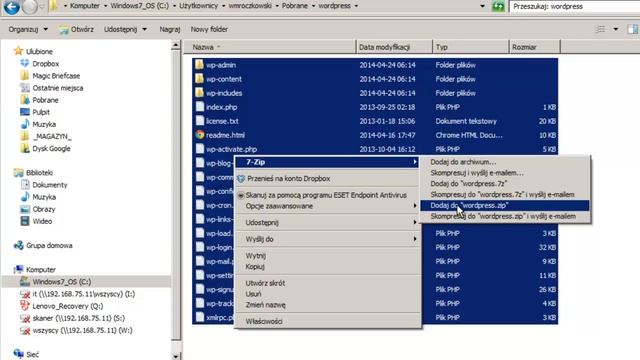Image resolution: width=640 pixels, height=360 pixels.
Task: Select Grupa domowa in sidebar
Action: [x=49, y=245]
